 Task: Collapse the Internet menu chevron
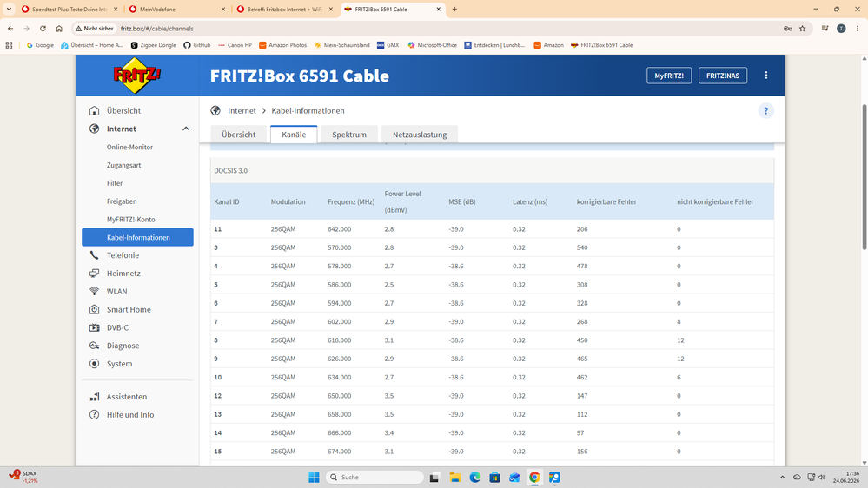[x=186, y=129]
